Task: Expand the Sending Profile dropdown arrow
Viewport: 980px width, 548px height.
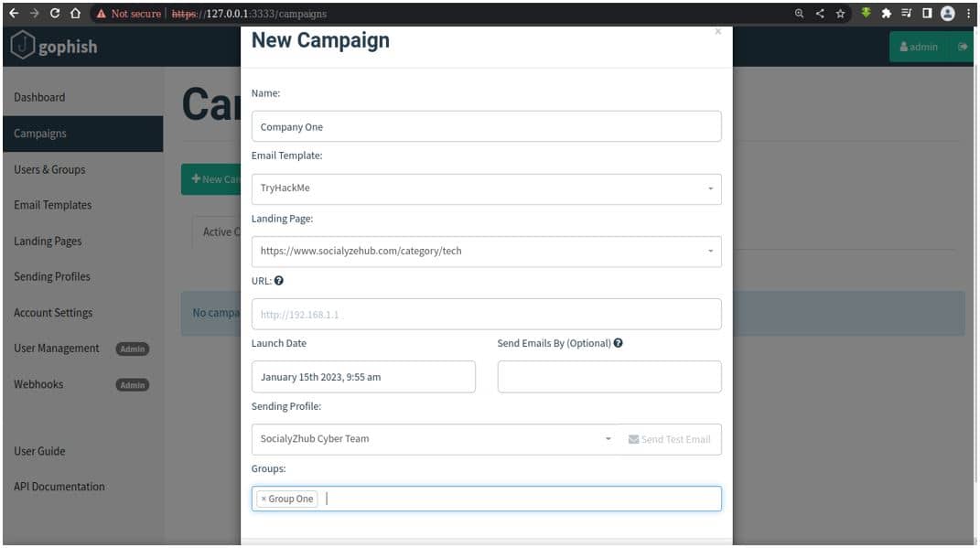Action: point(608,438)
